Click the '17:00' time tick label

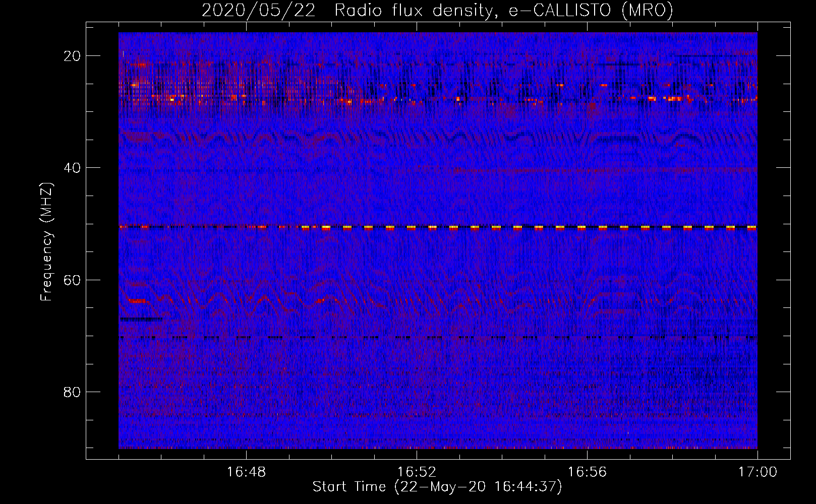tap(757, 472)
